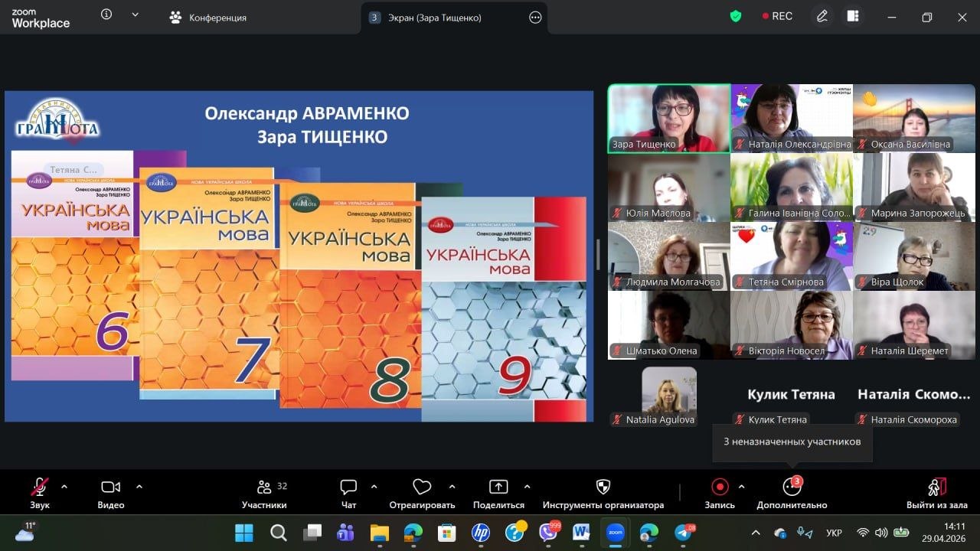980x551 pixels.
Task: Open File Explorer from the taskbar
Action: (x=380, y=533)
